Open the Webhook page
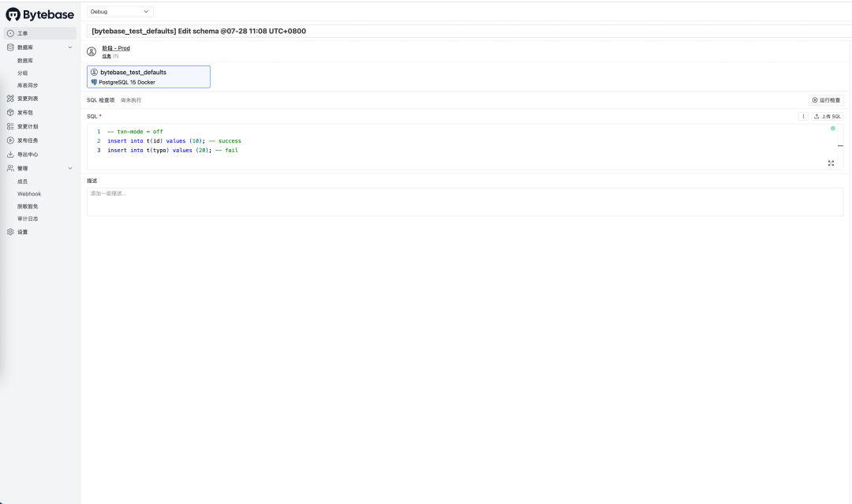 click(29, 194)
